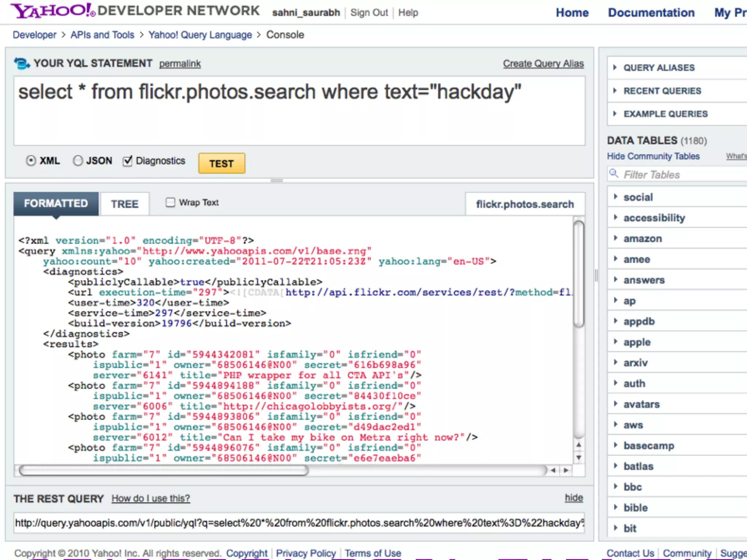Click the vertical scrollbar up arrow
Viewport: 747px width, 560px height.
click(x=578, y=445)
